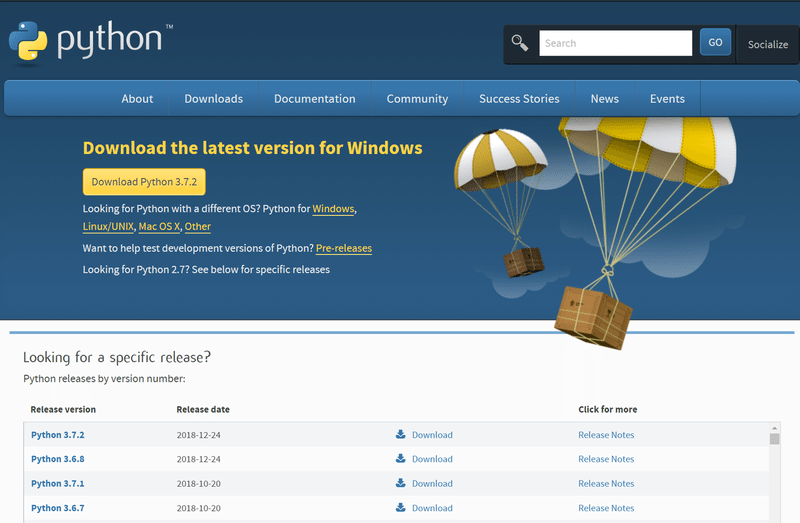Open the Socialize menu
This screenshot has width=800, height=523.
click(x=768, y=44)
